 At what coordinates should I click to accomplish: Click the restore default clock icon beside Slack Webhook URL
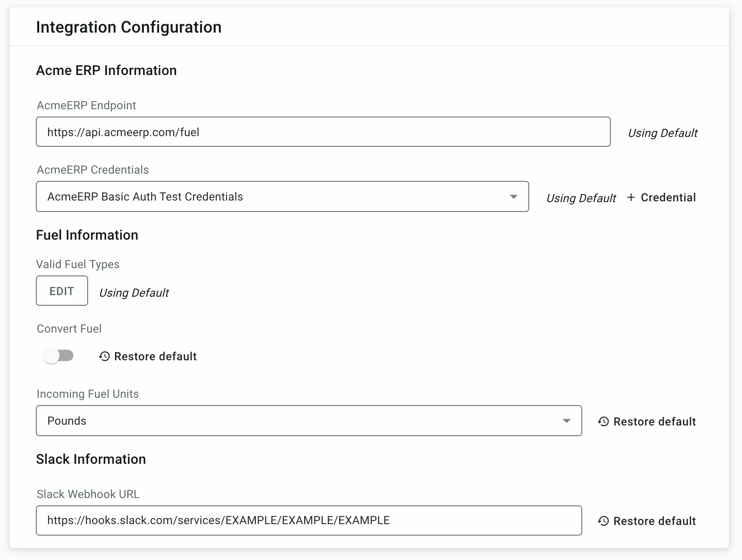point(603,521)
